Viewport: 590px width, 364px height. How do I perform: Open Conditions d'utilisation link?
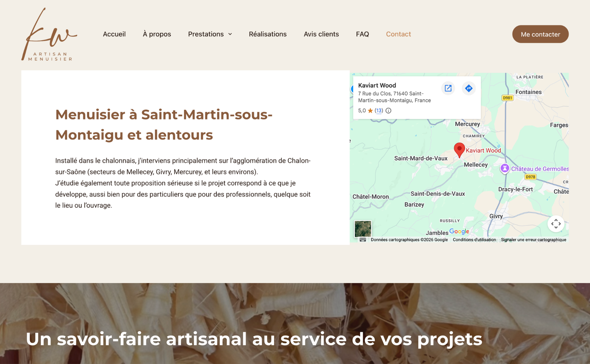click(474, 240)
